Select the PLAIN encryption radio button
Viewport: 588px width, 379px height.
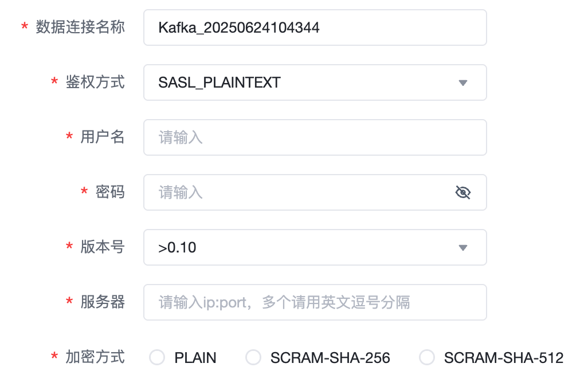point(157,358)
